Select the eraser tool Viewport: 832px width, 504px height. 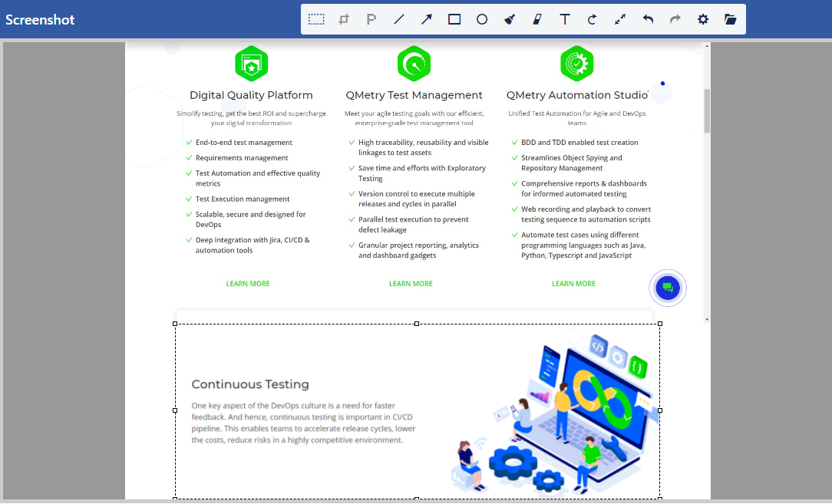tap(537, 19)
